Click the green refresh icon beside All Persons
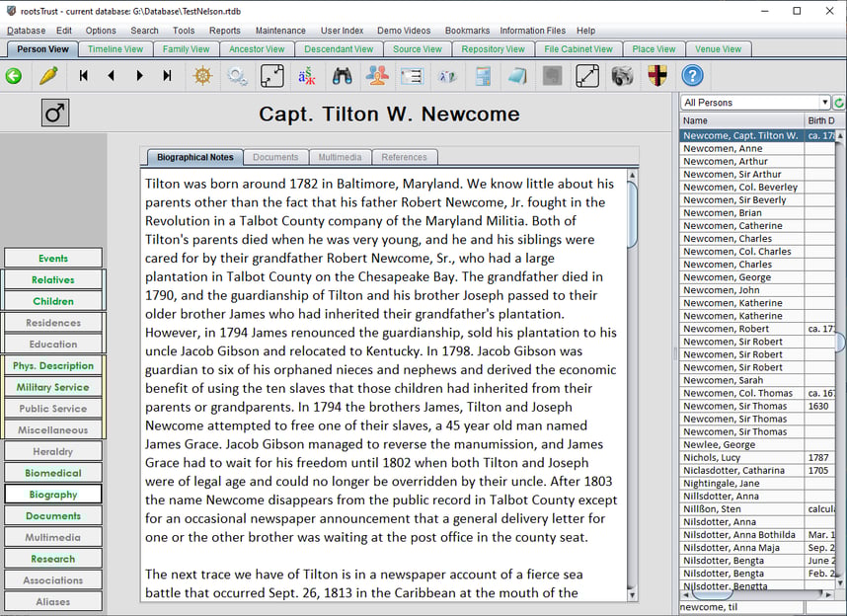Screen dimensions: 847x616 839,102
